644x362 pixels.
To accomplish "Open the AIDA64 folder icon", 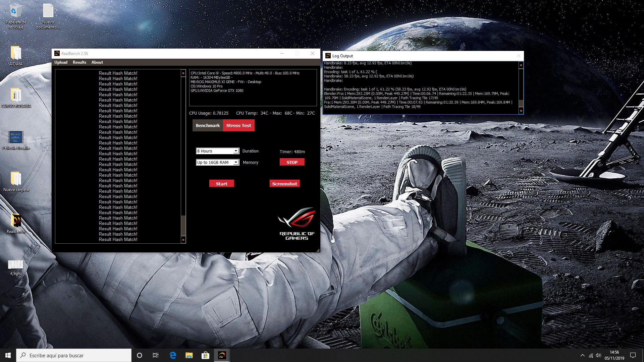I will 16,54.
